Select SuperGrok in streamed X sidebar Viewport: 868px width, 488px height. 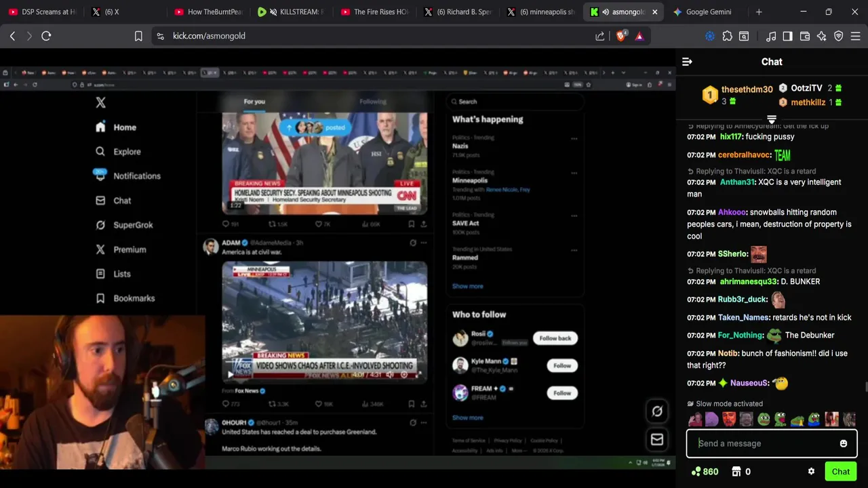pyautogui.click(x=124, y=225)
